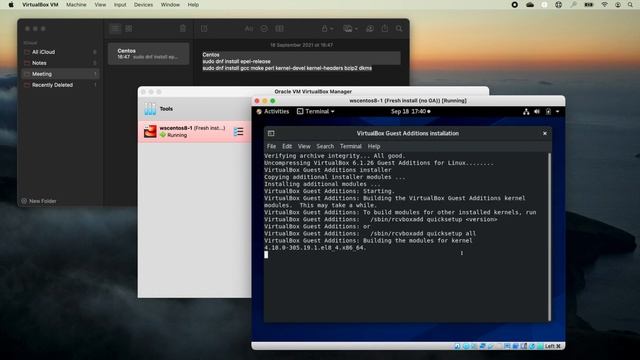Screen dimensions: 640x360
Task: Select the Notes folder in Notes sidebar
Action: tap(60, 63)
